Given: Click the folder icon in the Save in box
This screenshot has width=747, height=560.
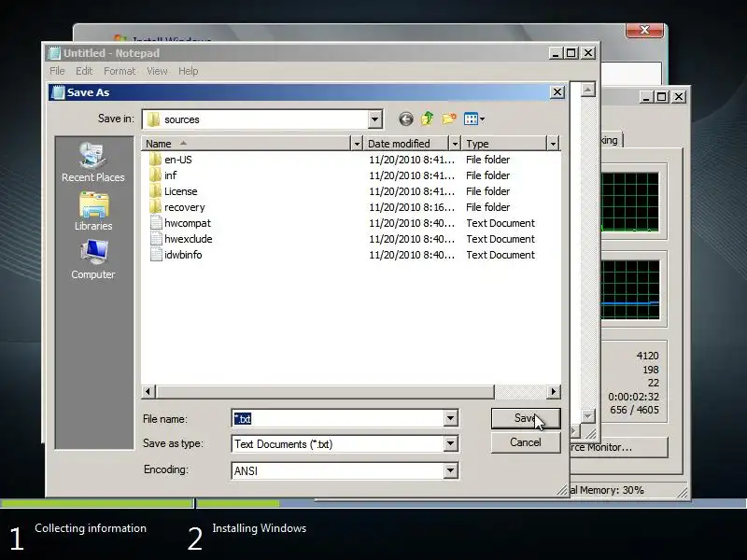Looking at the screenshot, I should click(153, 119).
